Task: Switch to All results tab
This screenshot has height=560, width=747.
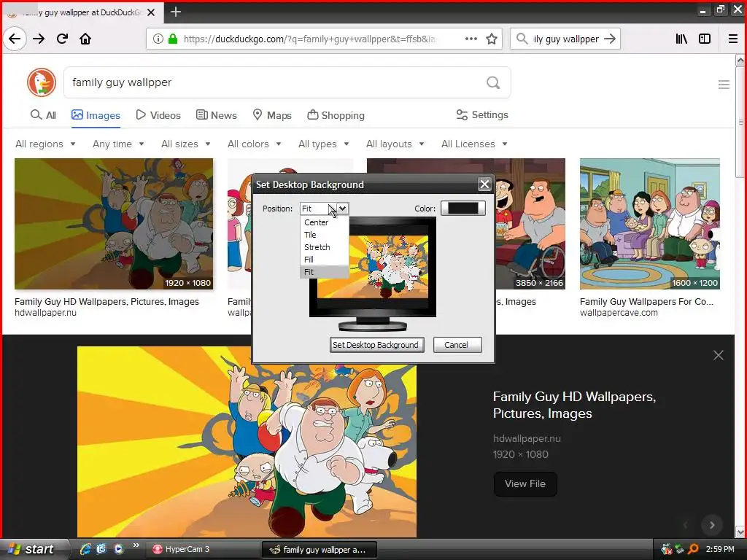Action: [x=43, y=115]
